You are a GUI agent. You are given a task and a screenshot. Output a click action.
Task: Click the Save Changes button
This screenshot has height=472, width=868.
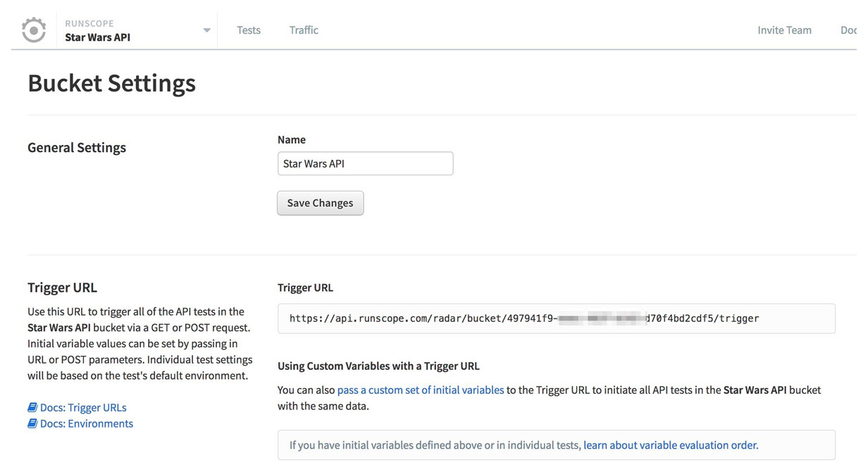(x=321, y=203)
